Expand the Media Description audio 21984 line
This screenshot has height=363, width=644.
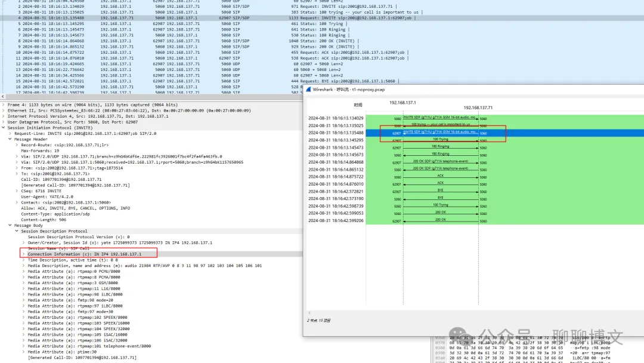pyautogui.click(x=23, y=266)
